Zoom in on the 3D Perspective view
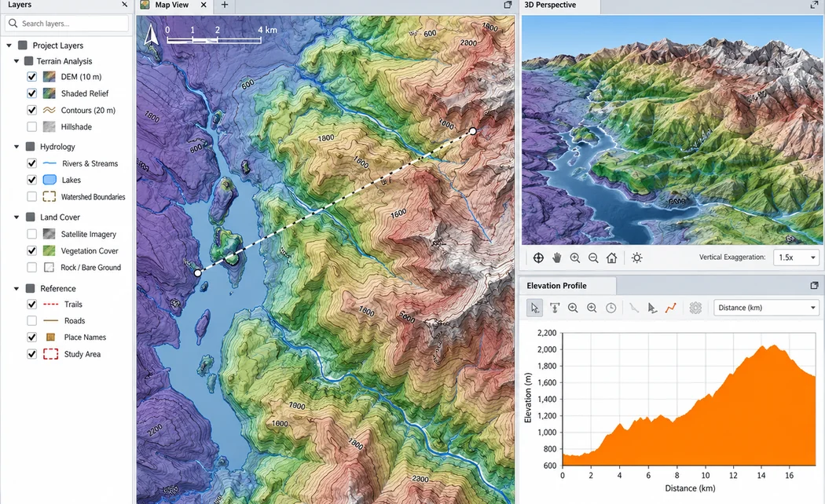This screenshot has width=825, height=504. pyautogui.click(x=575, y=258)
